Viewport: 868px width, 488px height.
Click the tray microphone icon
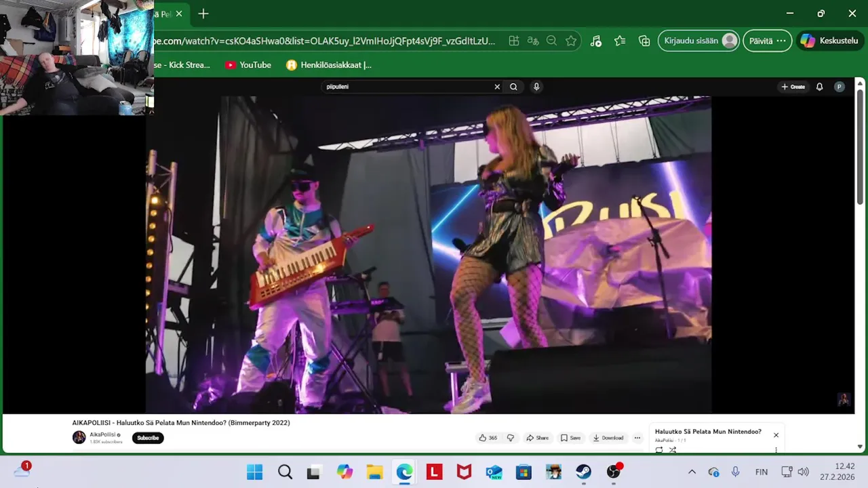[736, 472]
